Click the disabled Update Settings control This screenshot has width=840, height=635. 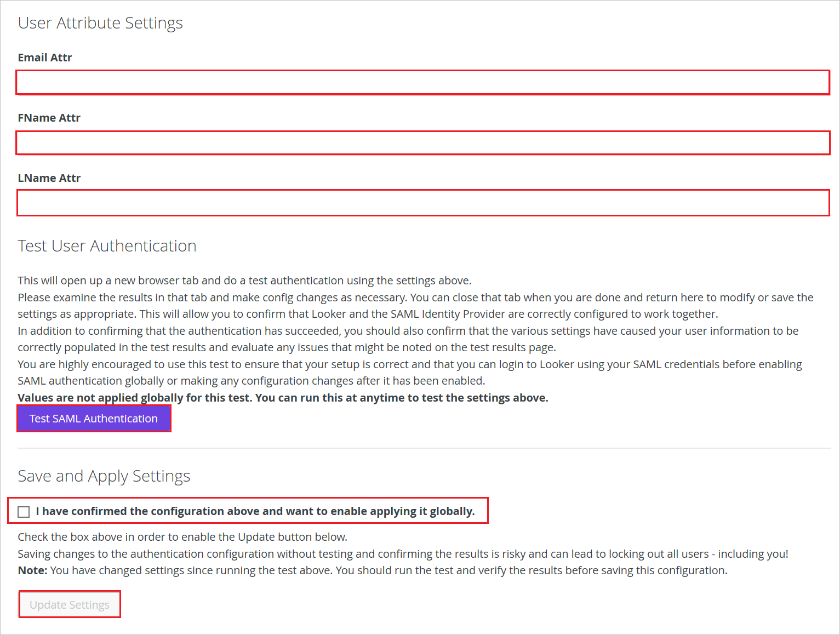coord(69,604)
